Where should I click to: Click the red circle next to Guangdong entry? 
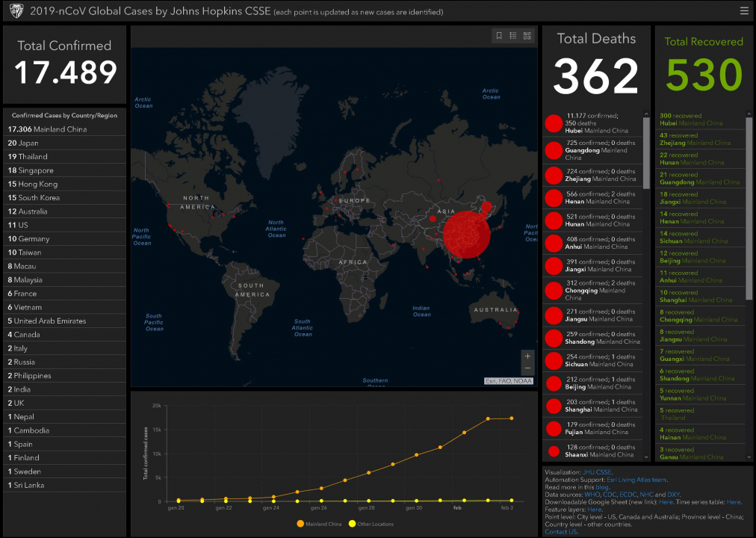coord(554,150)
